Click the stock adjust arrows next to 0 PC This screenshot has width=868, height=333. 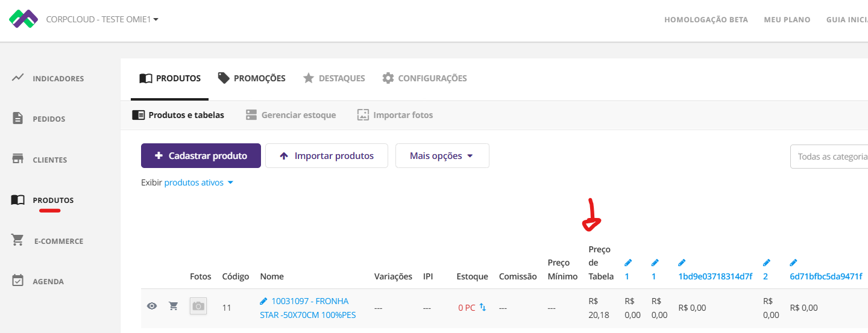coord(483,307)
